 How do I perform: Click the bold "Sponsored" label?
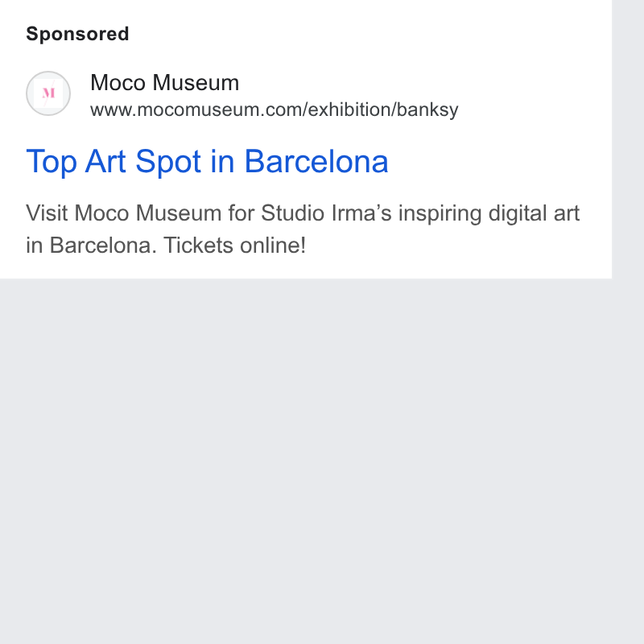(77, 34)
